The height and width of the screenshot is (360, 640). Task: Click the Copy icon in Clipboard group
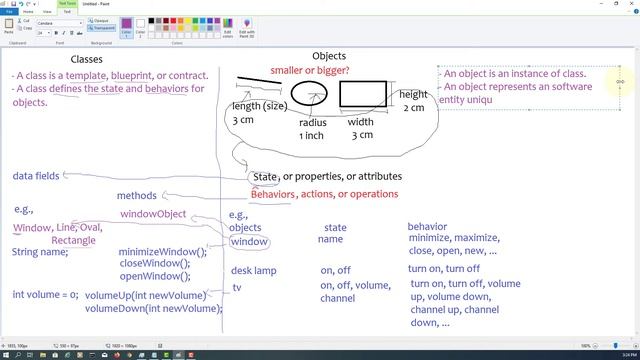(20, 28)
